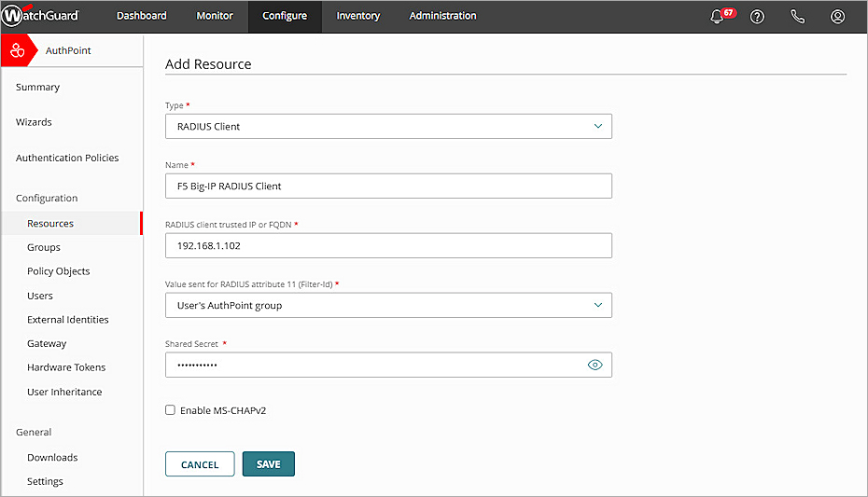The width and height of the screenshot is (868, 497).
Task: Switch to the Monitor tab
Action: pos(215,16)
